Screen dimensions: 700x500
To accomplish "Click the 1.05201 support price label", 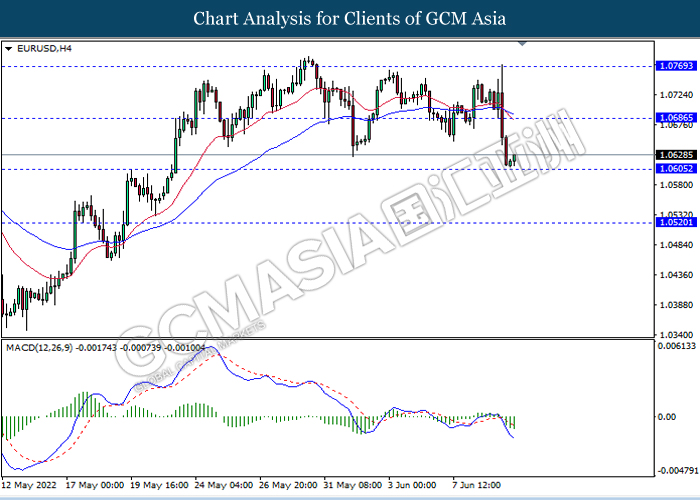I will click(676, 222).
